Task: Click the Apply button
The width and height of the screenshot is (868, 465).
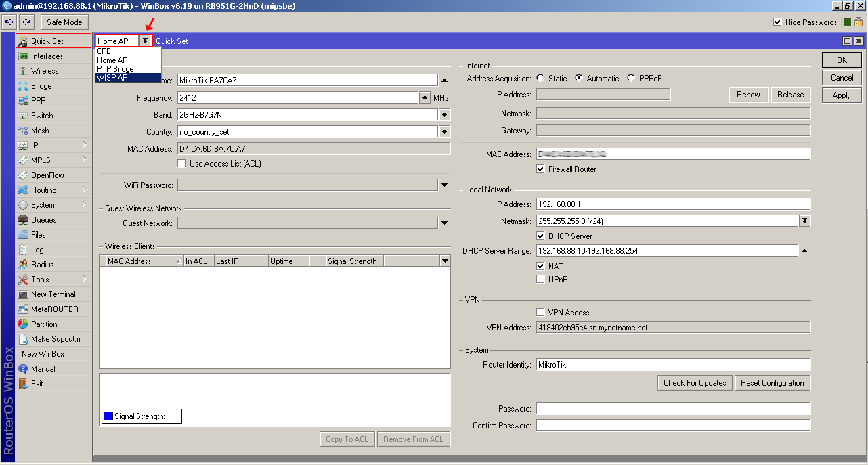Action: 842,95
